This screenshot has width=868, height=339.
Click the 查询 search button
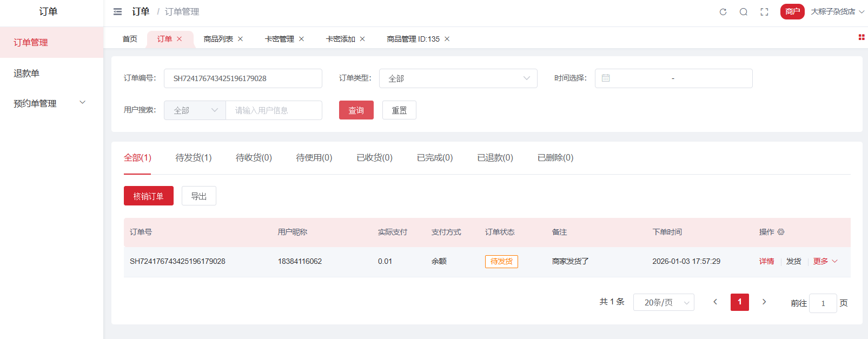(356, 110)
